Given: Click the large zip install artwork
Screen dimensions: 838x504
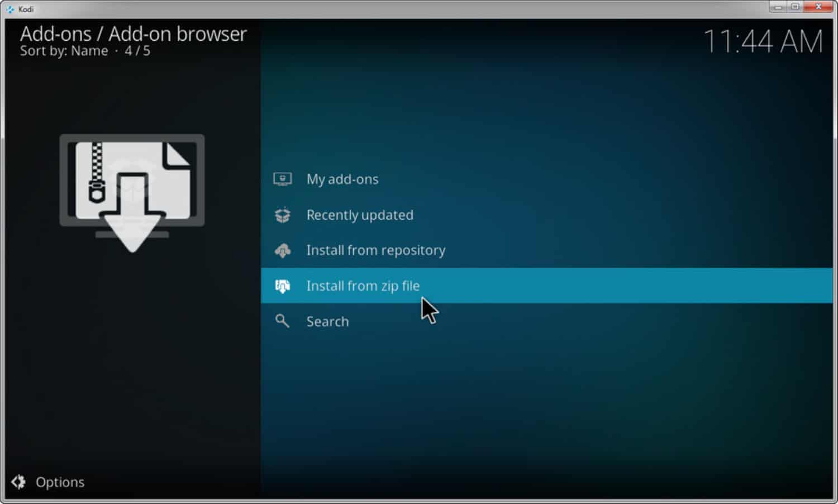Looking at the screenshot, I should coord(132,193).
